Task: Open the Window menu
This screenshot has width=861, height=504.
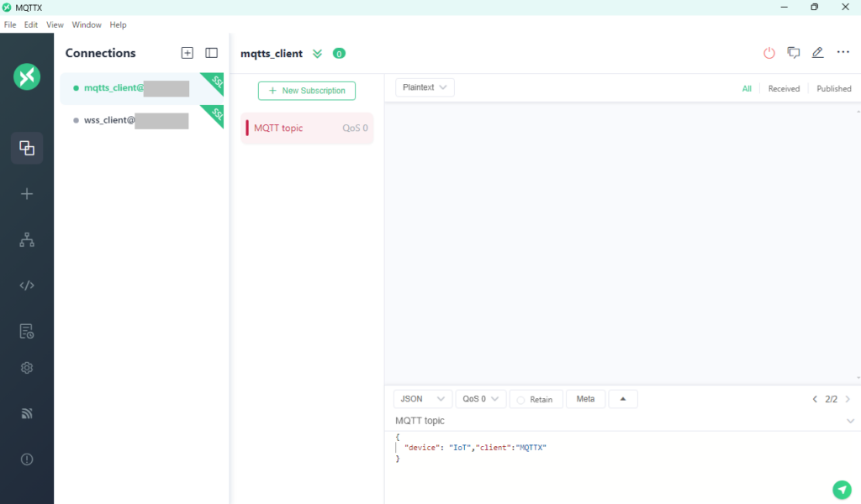Action: (x=87, y=25)
